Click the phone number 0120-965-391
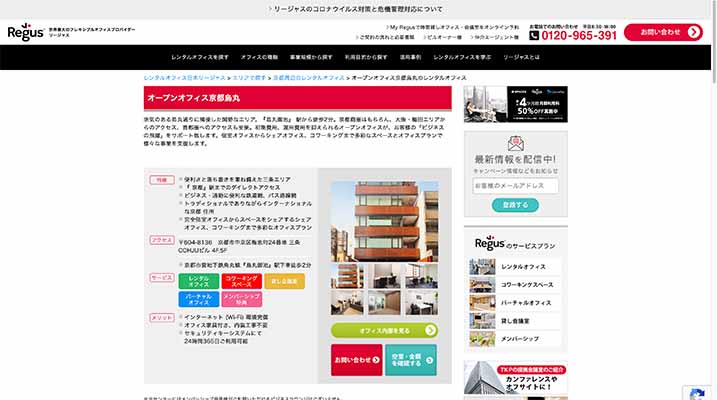The height and width of the screenshot is (400, 717). pyautogui.click(x=579, y=35)
